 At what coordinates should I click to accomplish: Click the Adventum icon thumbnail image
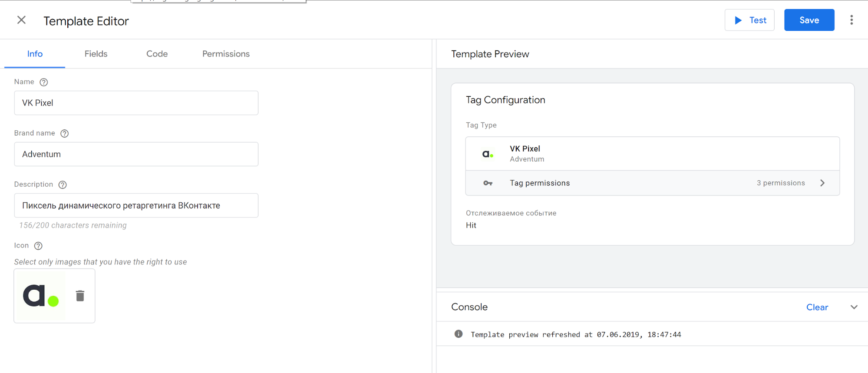pos(41,296)
